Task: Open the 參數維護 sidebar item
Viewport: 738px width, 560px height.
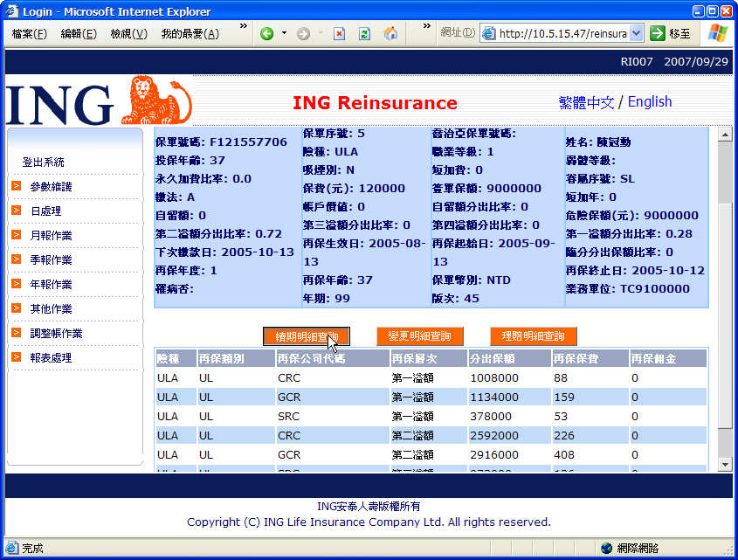Action: (51, 187)
